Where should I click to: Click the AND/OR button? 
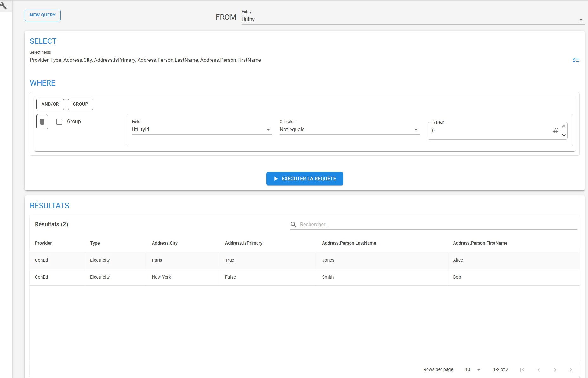50,104
